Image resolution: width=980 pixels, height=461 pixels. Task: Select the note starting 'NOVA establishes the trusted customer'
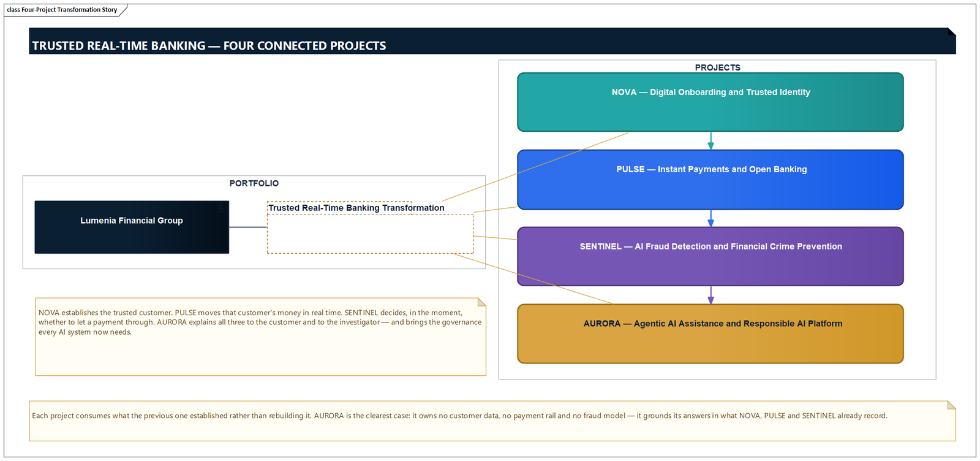point(260,337)
